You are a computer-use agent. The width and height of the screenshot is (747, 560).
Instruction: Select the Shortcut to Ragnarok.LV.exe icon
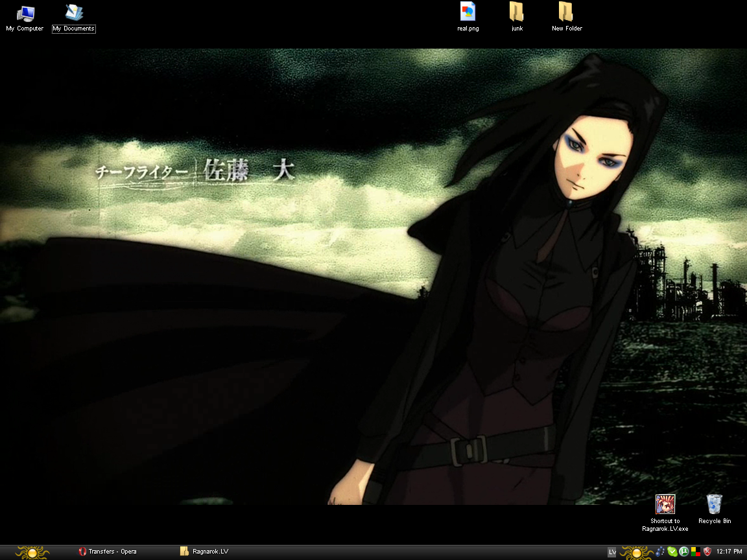point(665,513)
